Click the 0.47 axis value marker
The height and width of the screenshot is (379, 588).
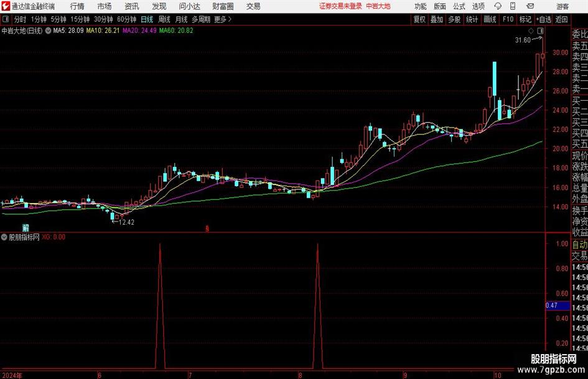(558, 306)
